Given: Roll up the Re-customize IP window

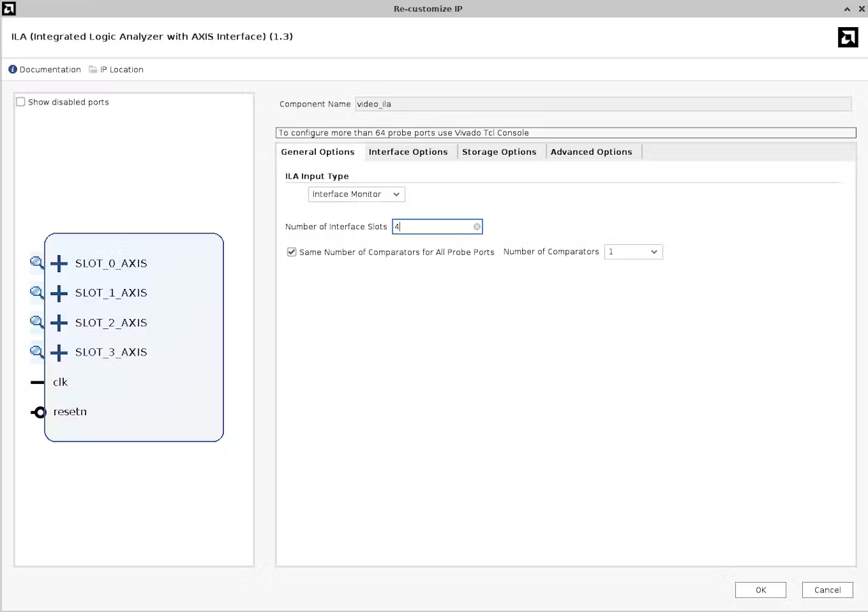Looking at the screenshot, I should pos(847,9).
